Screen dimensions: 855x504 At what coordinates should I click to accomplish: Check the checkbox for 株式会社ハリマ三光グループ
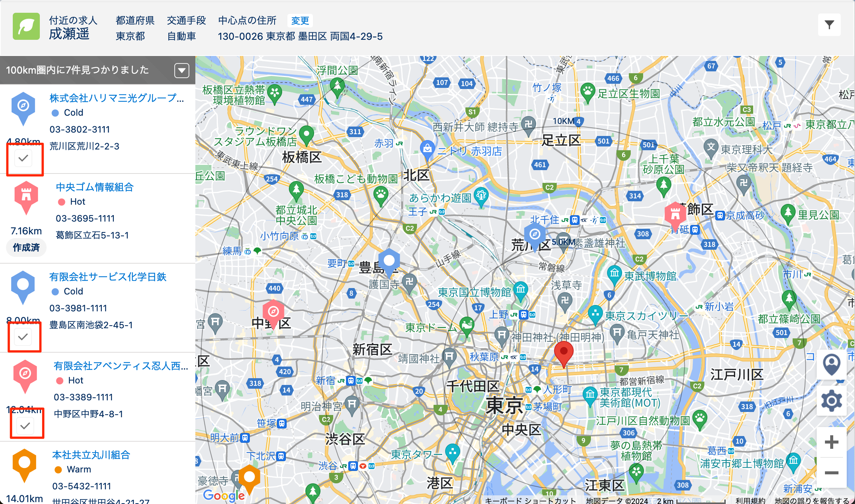click(23, 158)
